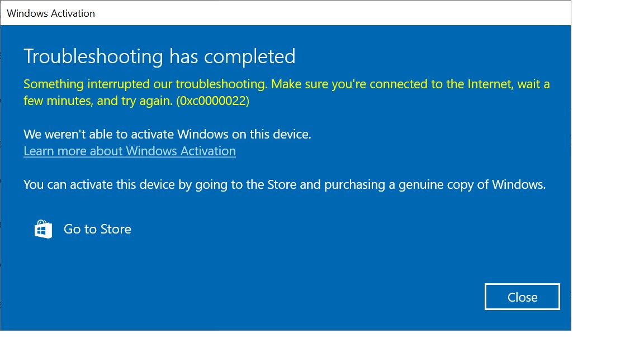Click the word Troubleshooting in the heading
Viewport: 644px width, 362px height.
(93, 56)
